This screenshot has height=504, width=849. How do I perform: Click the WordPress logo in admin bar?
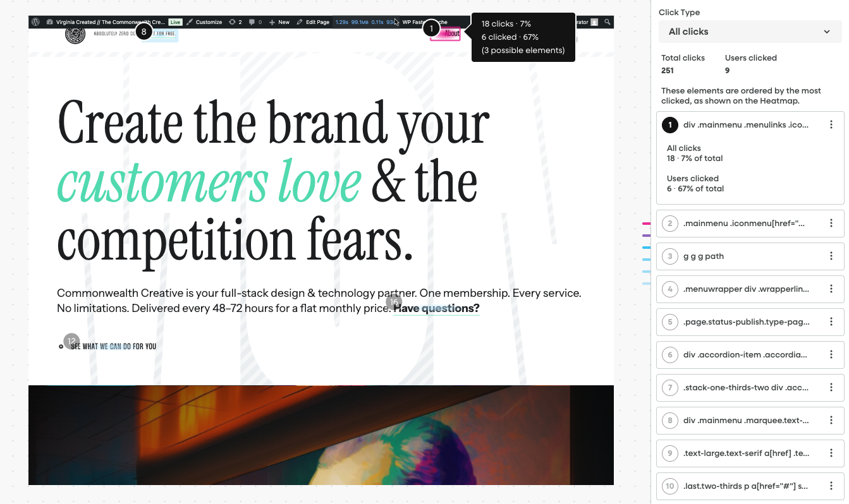36,22
